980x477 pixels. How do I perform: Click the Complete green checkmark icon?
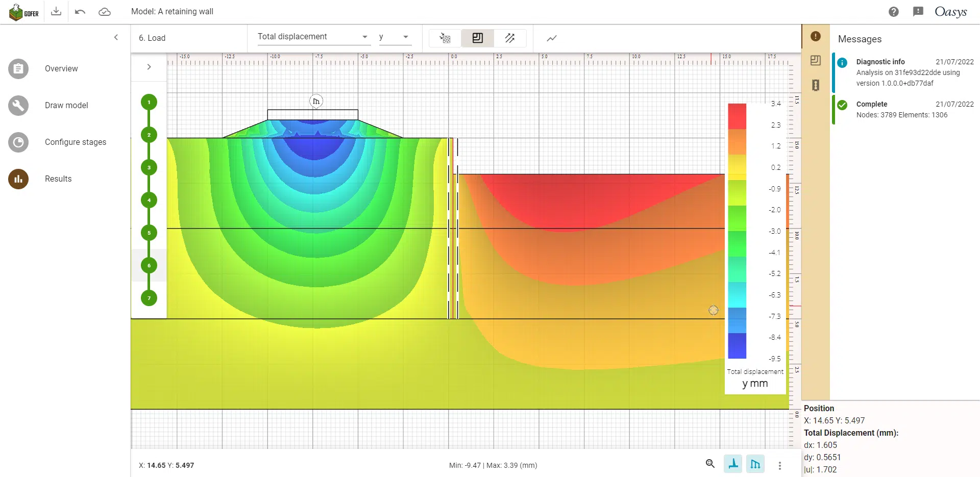tap(842, 105)
